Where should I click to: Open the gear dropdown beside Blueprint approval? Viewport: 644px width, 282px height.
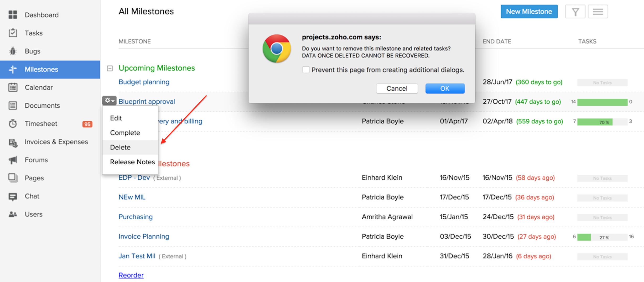click(x=109, y=101)
